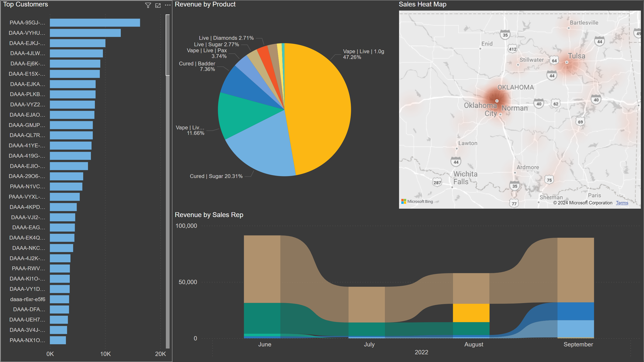Screen dimensions: 644x362
Task: Select the PAAA-95GJ customer bar
Action: point(95,23)
